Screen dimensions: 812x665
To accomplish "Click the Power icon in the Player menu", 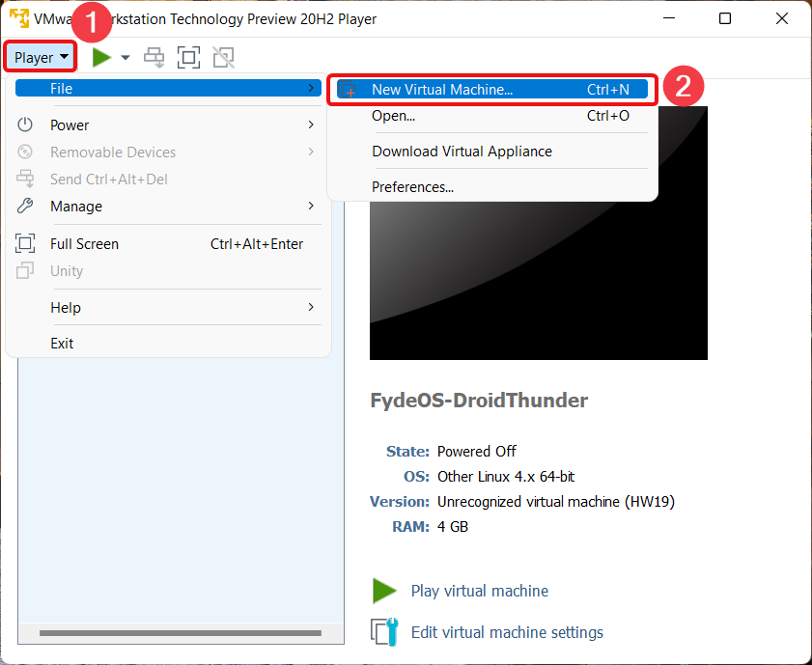I will (25, 125).
